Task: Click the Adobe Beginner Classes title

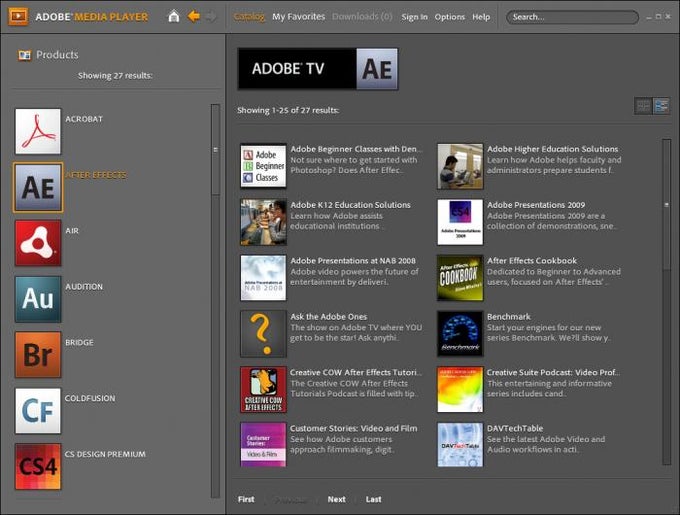Action: pos(356,149)
